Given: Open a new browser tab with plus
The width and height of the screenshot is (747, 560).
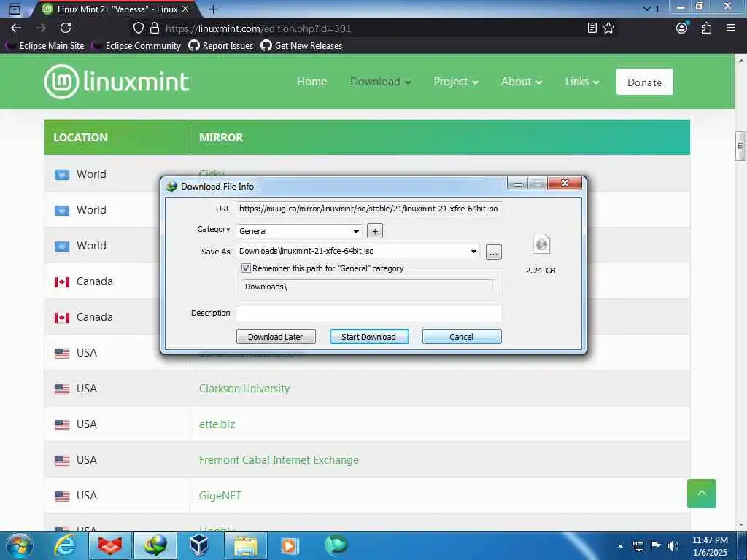Looking at the screenshot, I should (214, 9).
